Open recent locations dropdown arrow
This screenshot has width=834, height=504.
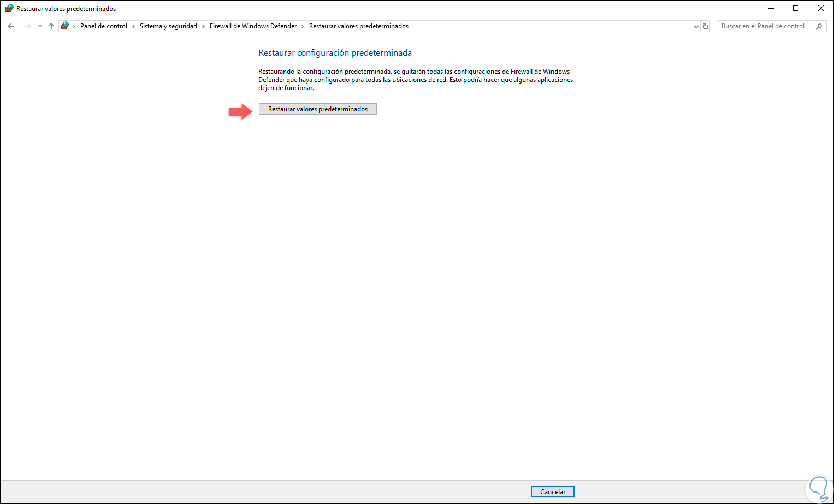(x=40, y=26)
